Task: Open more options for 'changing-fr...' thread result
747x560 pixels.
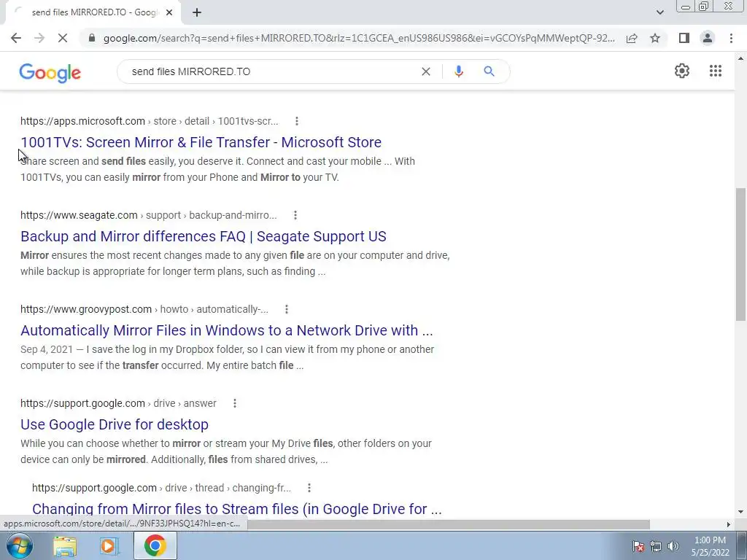Action: coord(309,488)
